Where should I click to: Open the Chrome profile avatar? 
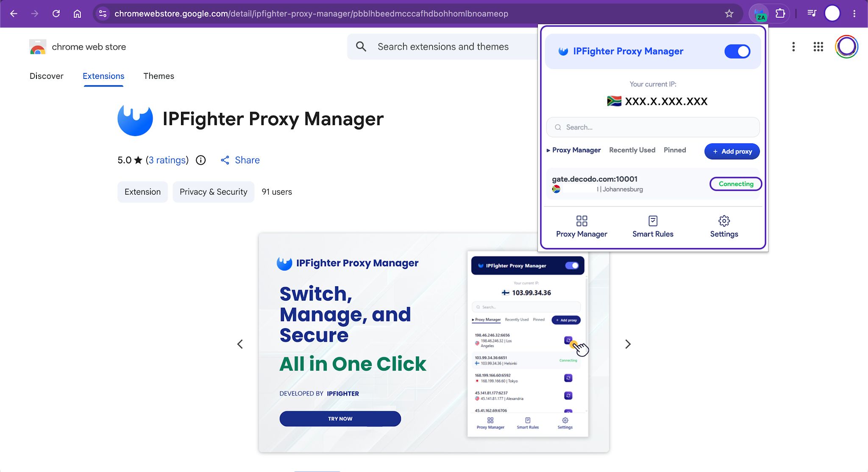pos(832,14)
